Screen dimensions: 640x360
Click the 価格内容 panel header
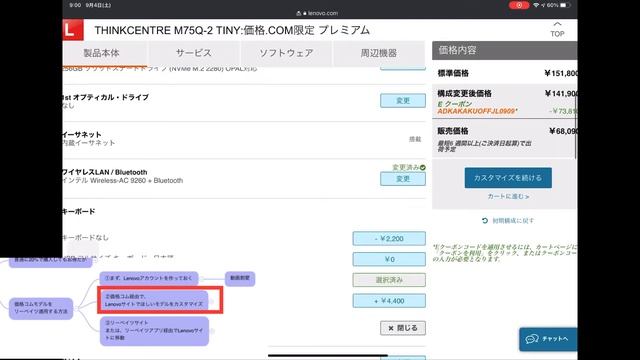pyautogui.click(x=504, y=51)
